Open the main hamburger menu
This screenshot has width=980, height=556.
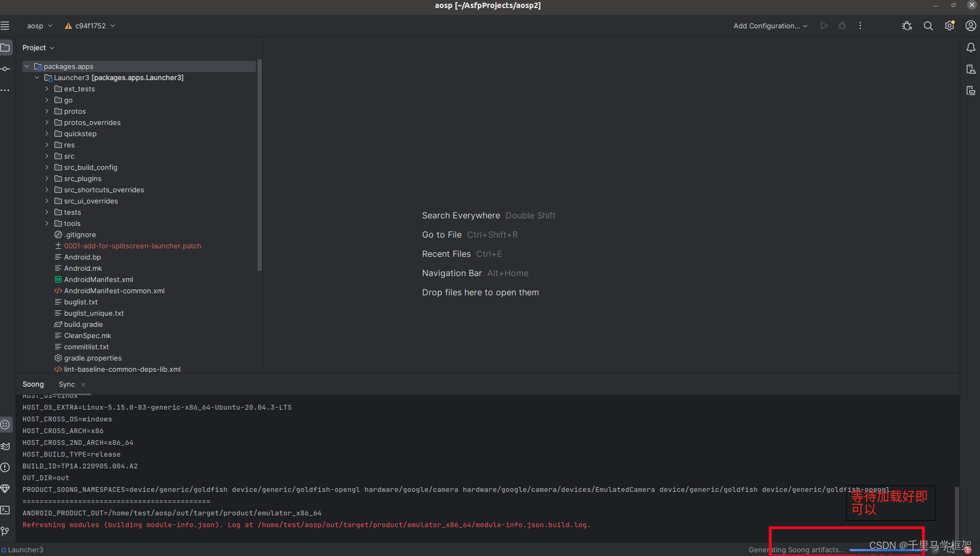(x=5, y=26)
